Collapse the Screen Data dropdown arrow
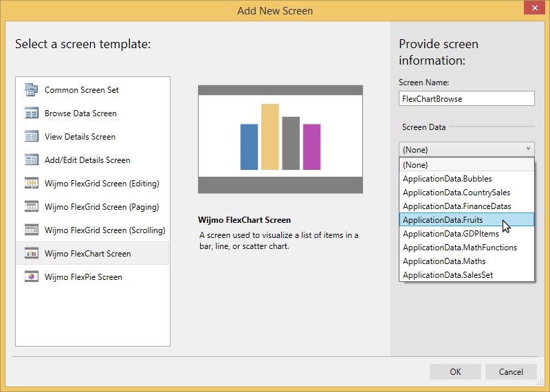The height and width of the screenshot is (392, 550). (x=527, y=149)
